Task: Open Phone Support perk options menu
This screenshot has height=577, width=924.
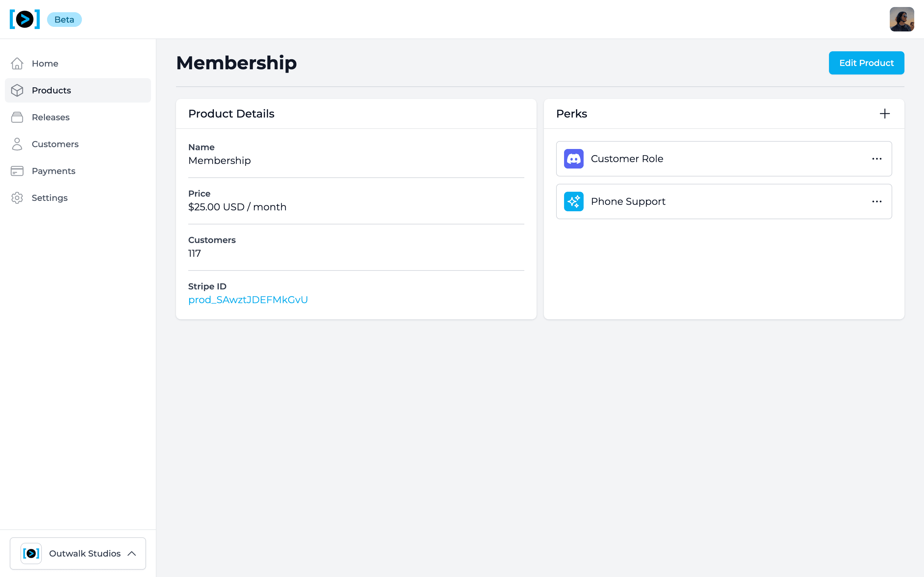Action: click(x=877, y=201)
